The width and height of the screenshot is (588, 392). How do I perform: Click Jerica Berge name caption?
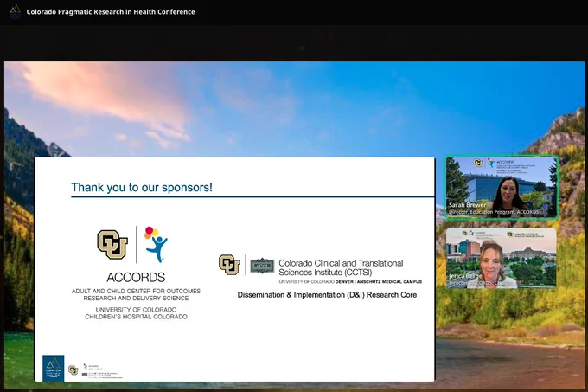tap(465, 276)
